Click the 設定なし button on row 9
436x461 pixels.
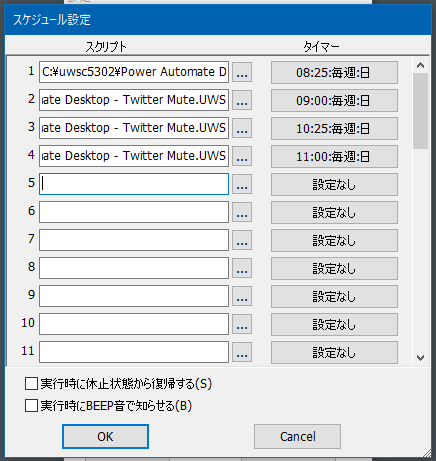pyautogui.click(x=334, y=296)
